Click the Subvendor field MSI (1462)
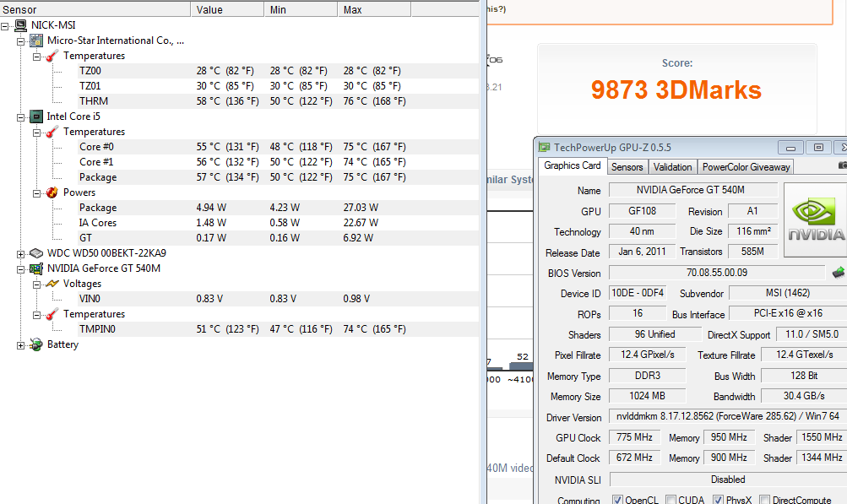The width and height of the screenshot is (847, 504). tap(788, 293)
